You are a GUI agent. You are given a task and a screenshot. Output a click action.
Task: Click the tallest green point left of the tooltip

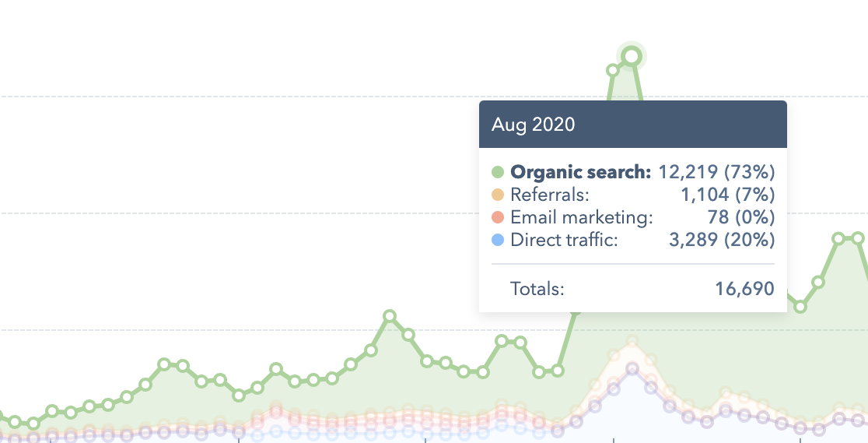click(390, 316)
